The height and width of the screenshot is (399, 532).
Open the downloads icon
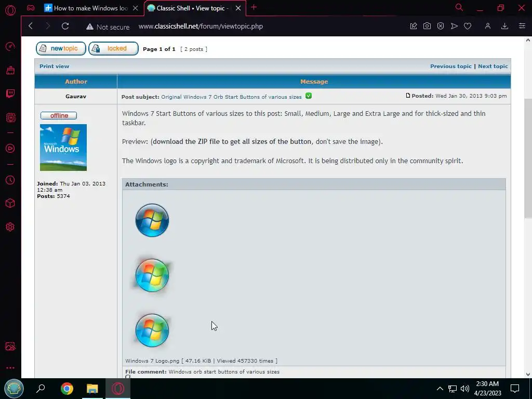(504, 26)
